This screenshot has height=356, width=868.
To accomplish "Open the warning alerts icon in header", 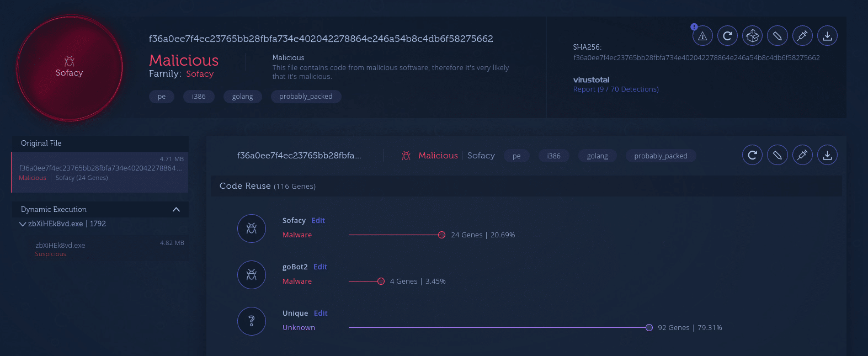I will 702,36.
